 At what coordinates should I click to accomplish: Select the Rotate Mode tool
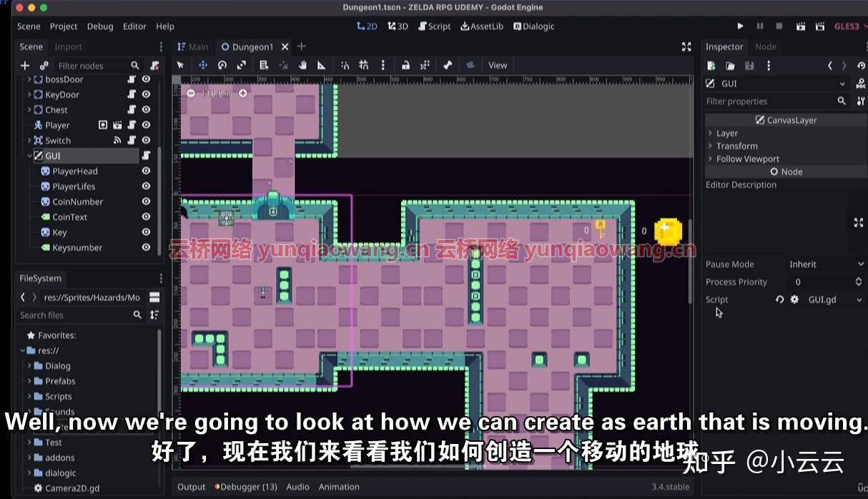tap(222, 65)
